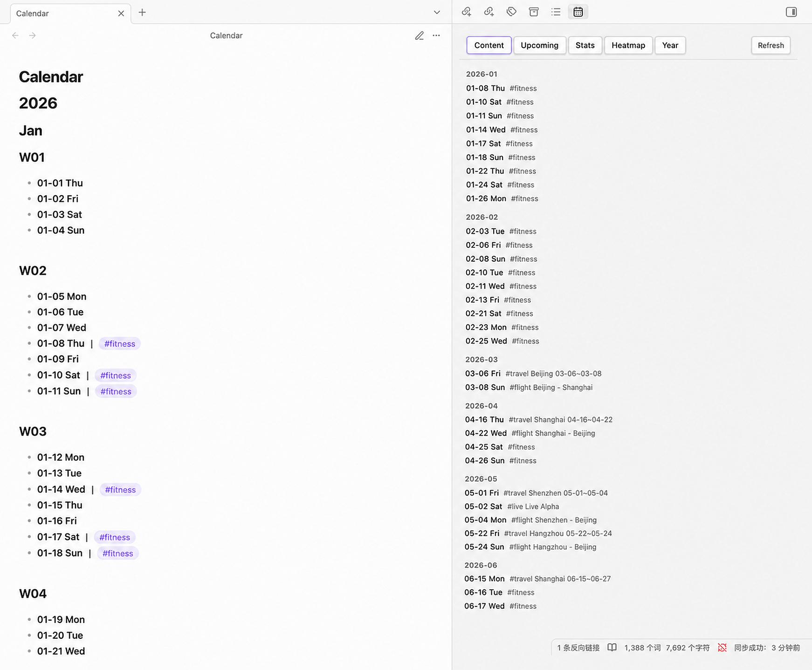Click the 01-21 Wed list item
This screenshot has width=812, height=670.
[x=61, y=651]
